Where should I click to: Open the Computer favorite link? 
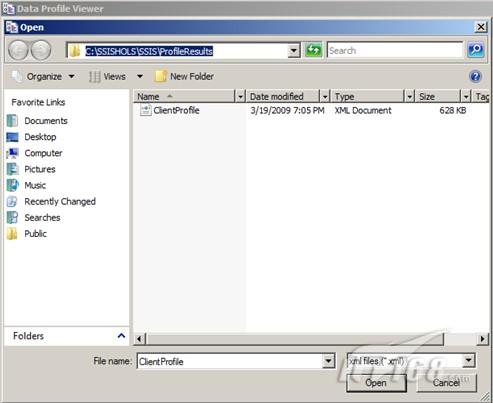pyautogui.click(x=43, y=153)
